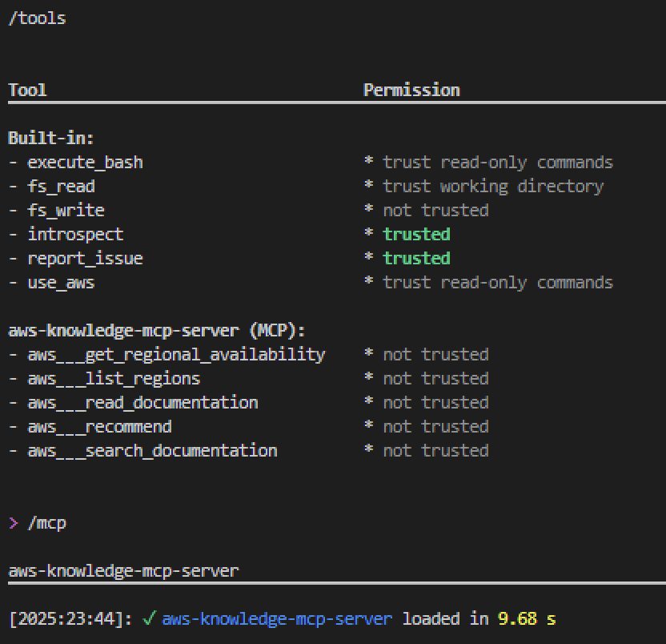Click the aws___recommend tool name
The width and height of the screenshot is (666, 644).
99,427
